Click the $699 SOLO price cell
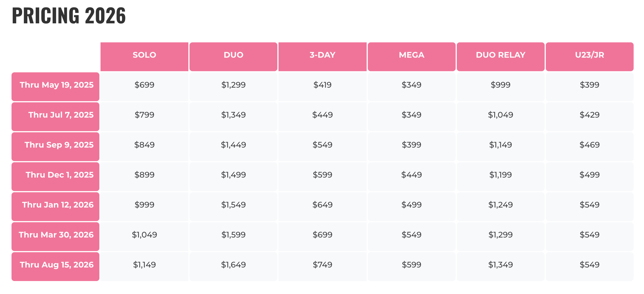Viewport: 644px width, 294px height. [x=144, y=85]
